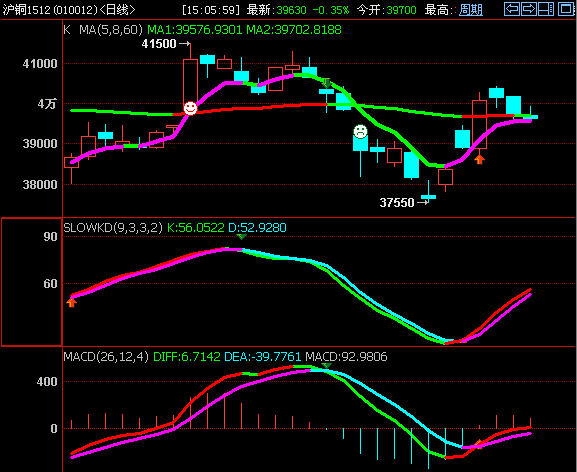
Task: Toggle the split-panel layout icon
Action: pos(546,9)
